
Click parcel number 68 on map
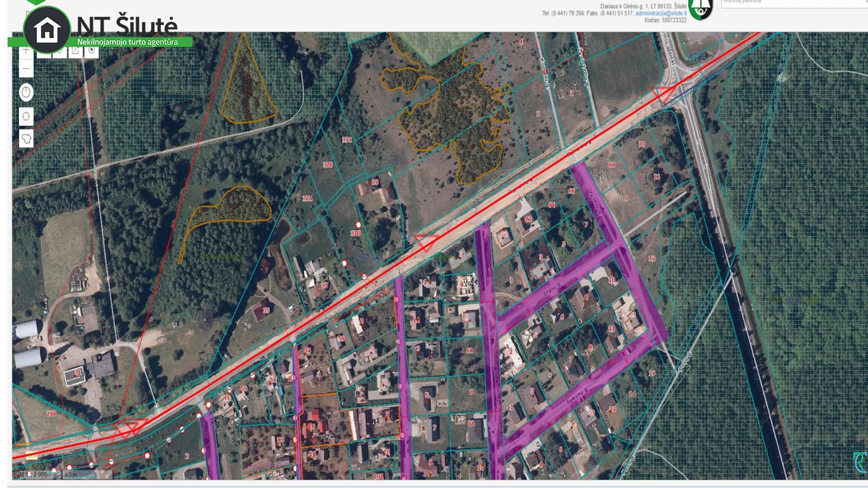[612, 165]
